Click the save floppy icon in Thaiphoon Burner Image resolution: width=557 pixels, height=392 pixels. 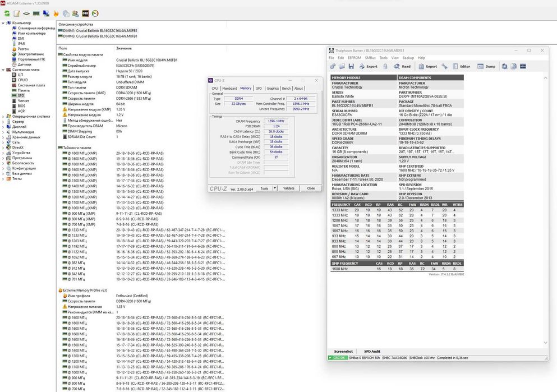click(351, 66)
